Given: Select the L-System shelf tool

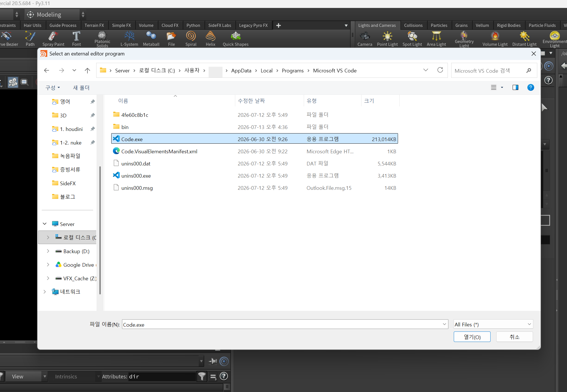Looking at the screenshot, I should click(129, 39).
